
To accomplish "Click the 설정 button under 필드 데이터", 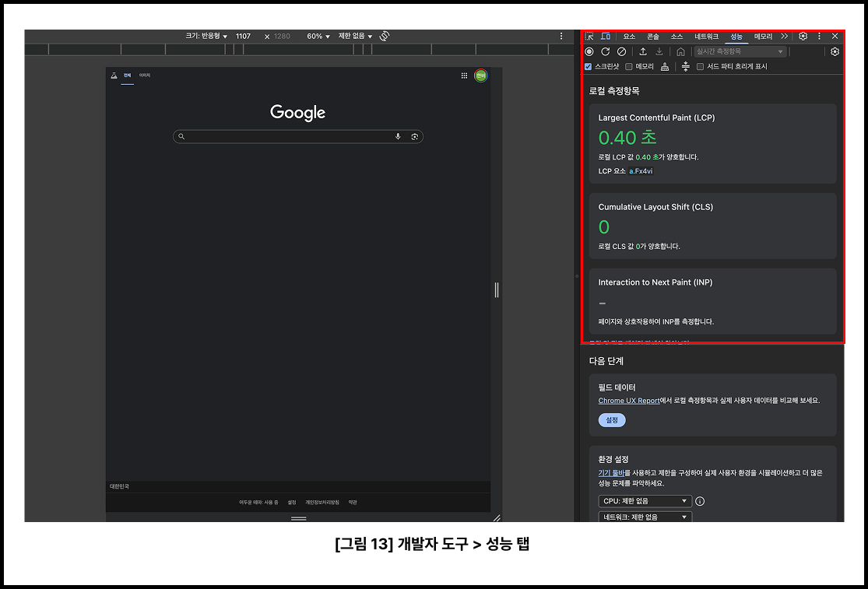I will pyautogui.click(x=612, y=420).
